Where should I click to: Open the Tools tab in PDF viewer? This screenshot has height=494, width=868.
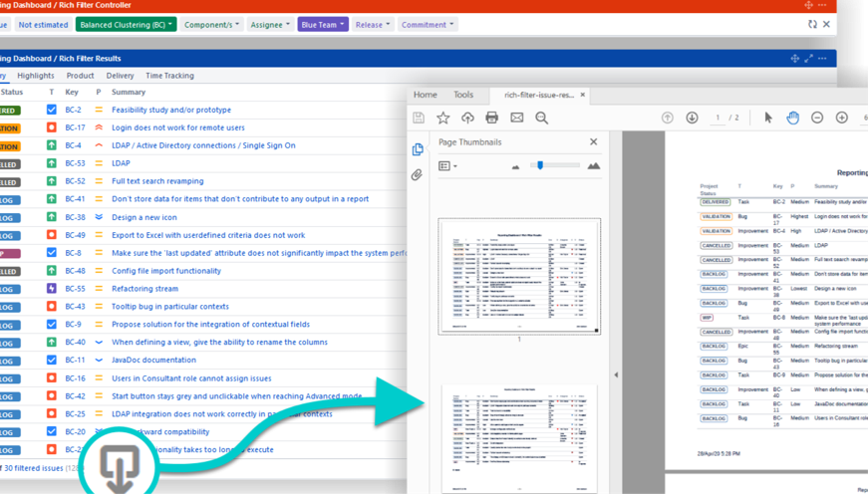tap(463, 95)
